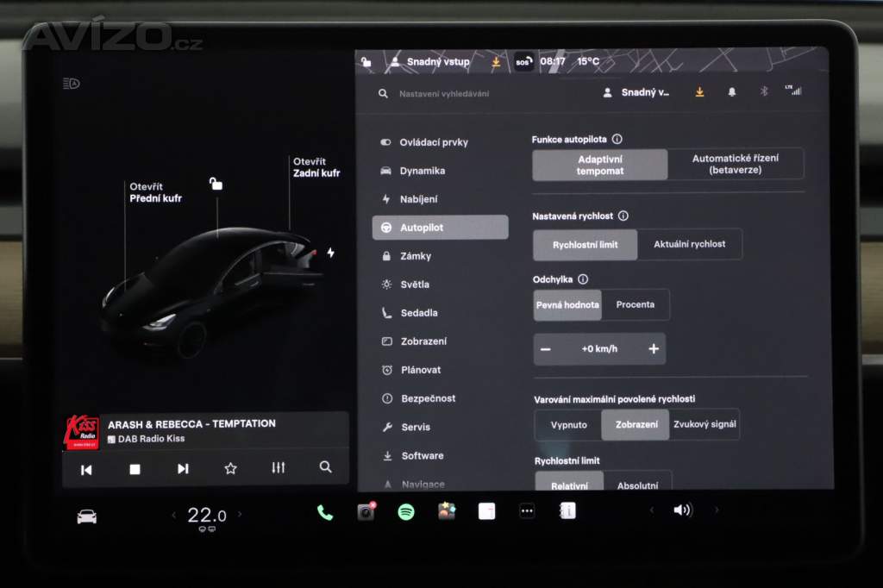Tap the speaker volume icon
This screenshot has width=883, height=588.
click(682, 510)
